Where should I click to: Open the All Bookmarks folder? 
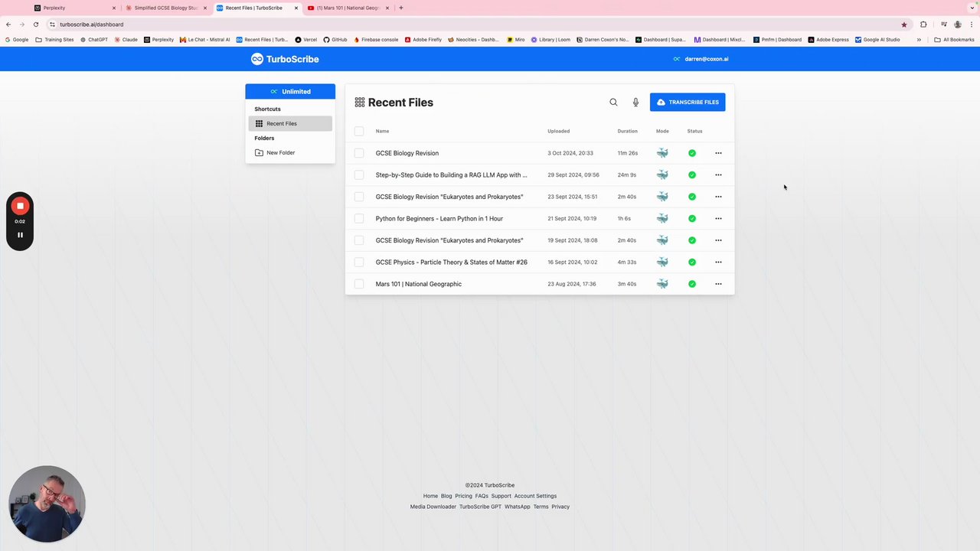coord(954,40)
